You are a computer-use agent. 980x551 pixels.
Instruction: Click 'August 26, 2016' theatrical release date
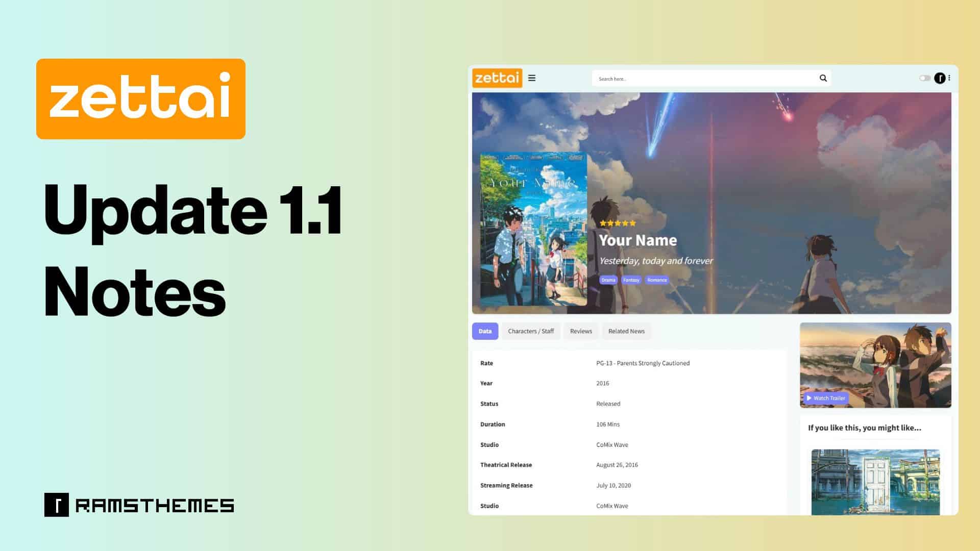pos(617,465)
